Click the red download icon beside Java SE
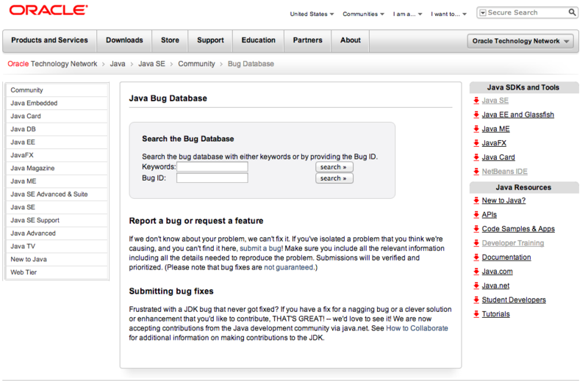This screenshot has height=381, width=588. click(x=476, y=101)
